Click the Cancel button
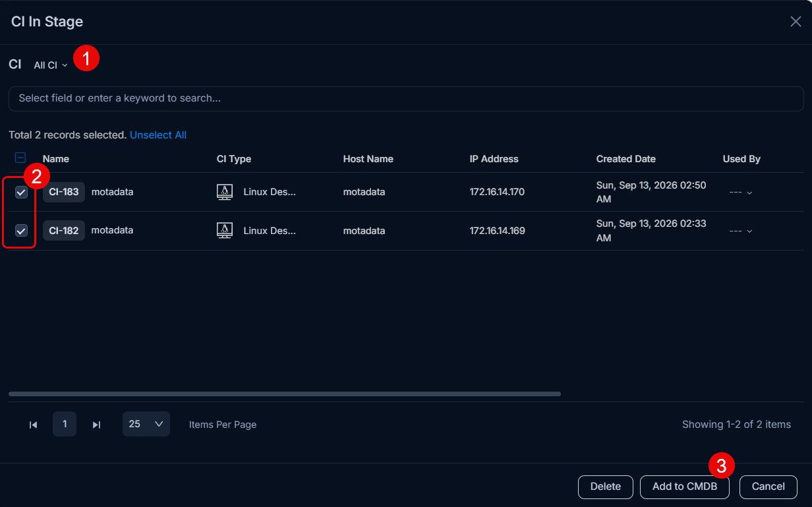The image size is (812, 507). (x=768, y=487)
